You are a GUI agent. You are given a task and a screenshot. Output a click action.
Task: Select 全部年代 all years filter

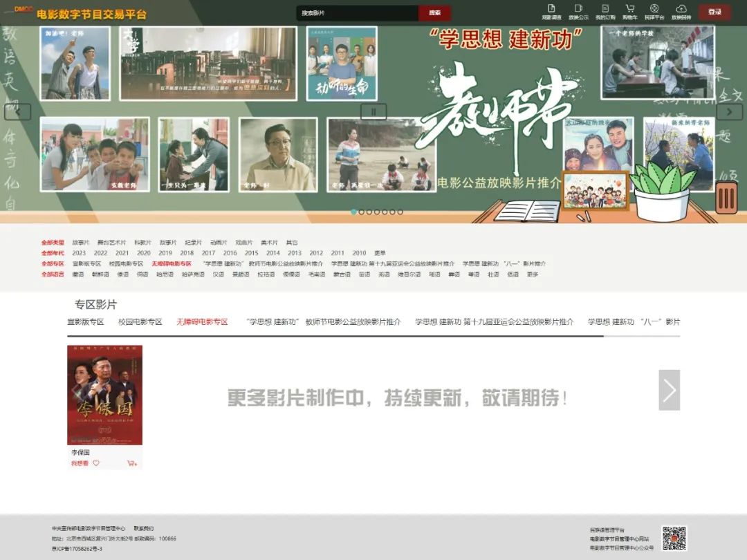pos(53,253)
